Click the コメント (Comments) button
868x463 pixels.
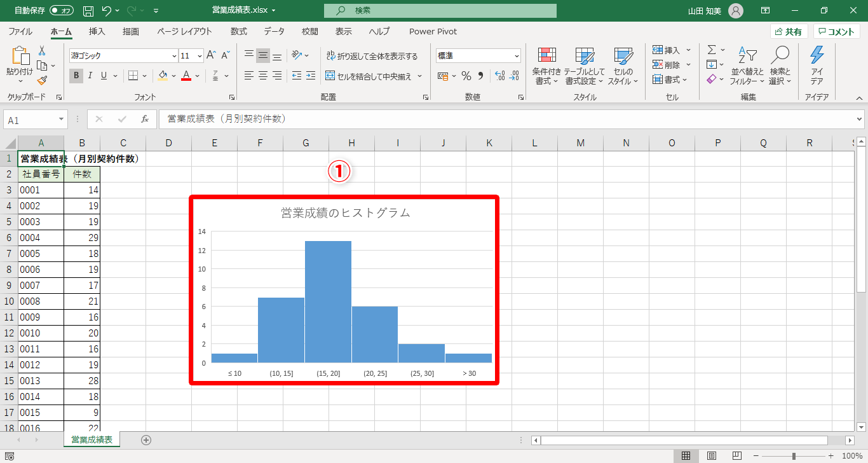tap(837, 32)
